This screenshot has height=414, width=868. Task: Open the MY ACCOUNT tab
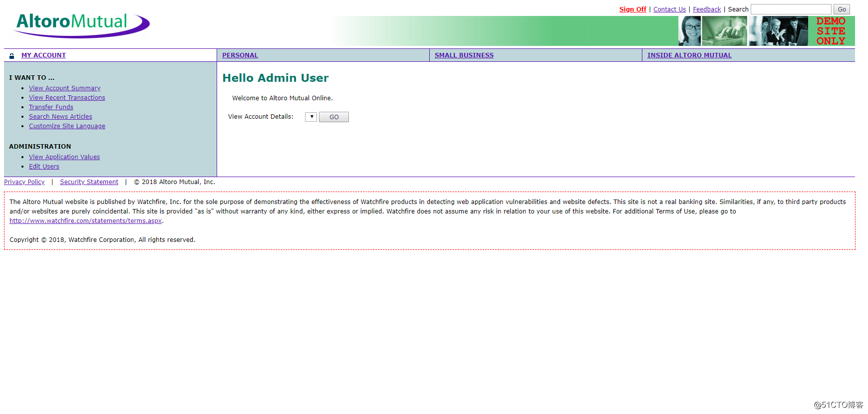(43, 55)
